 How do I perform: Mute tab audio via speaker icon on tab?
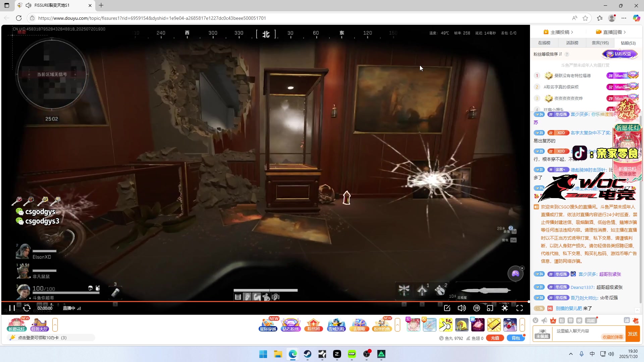coord(28,5)
